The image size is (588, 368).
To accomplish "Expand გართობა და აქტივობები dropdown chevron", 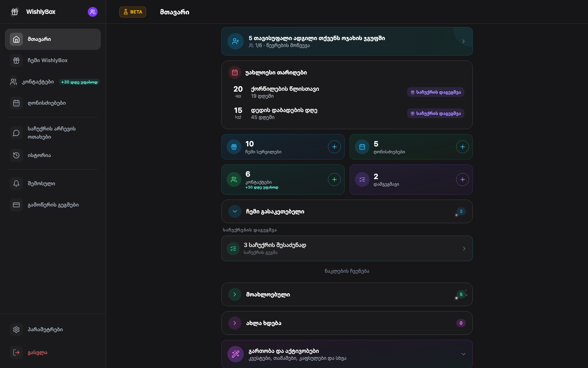I will [x=463, y=354].
